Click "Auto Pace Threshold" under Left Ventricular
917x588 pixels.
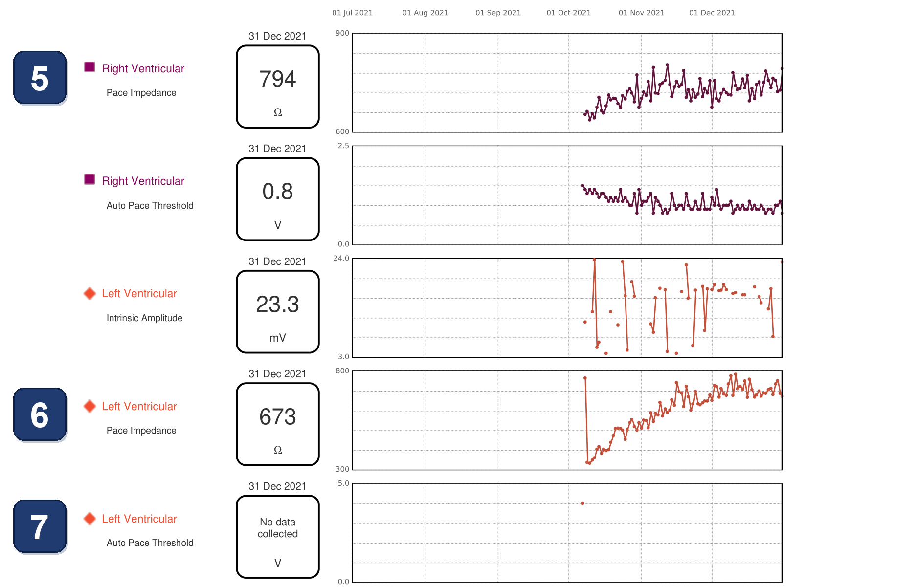(150, 543)
